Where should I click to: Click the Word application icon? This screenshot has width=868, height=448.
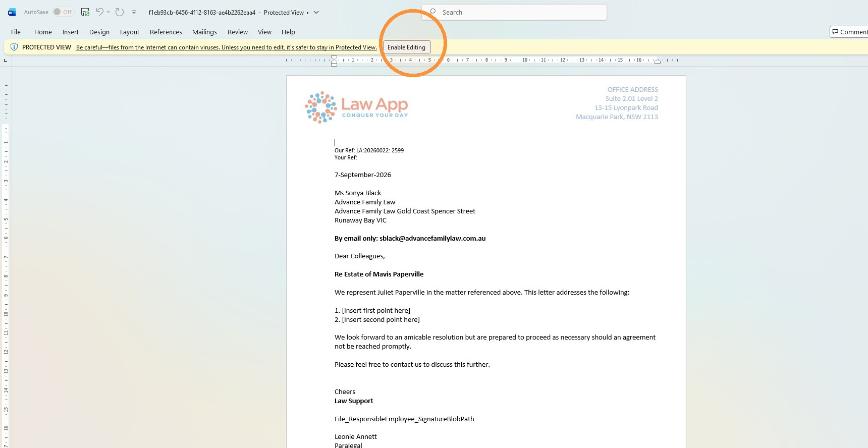(12, 12)
